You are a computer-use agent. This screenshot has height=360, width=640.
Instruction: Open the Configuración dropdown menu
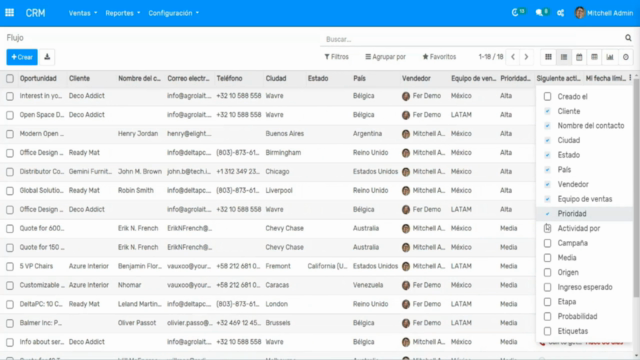pos(173,13)
